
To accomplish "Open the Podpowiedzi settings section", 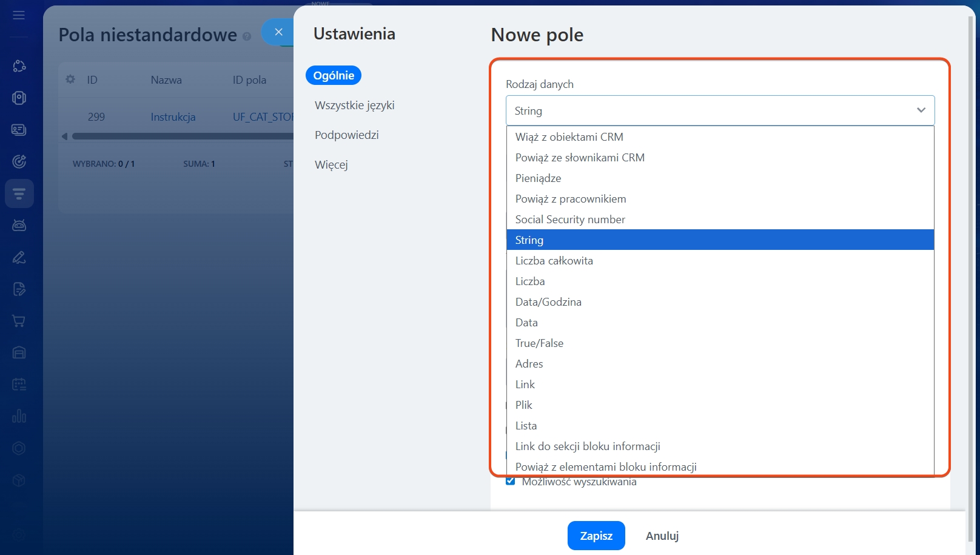I will point(346,135).
